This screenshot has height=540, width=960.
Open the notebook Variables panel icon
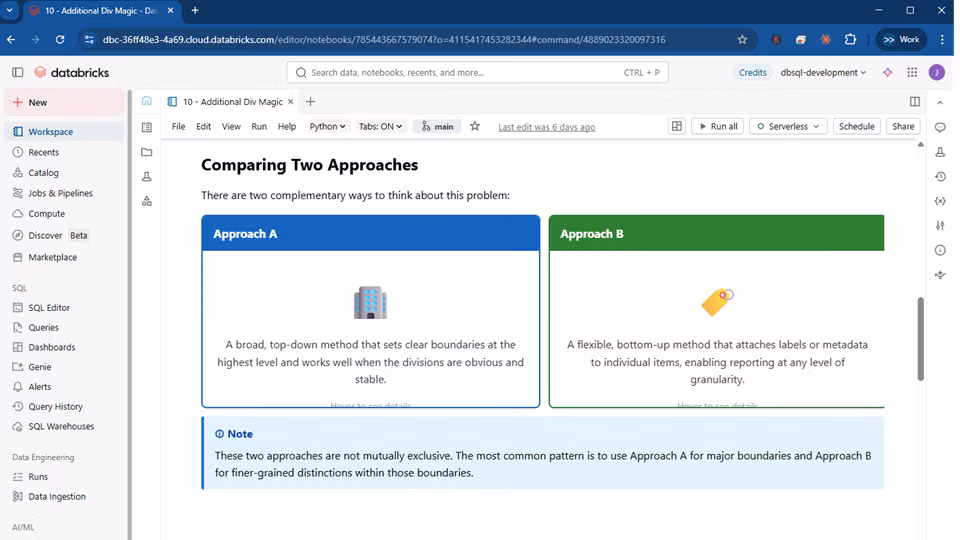940,200
